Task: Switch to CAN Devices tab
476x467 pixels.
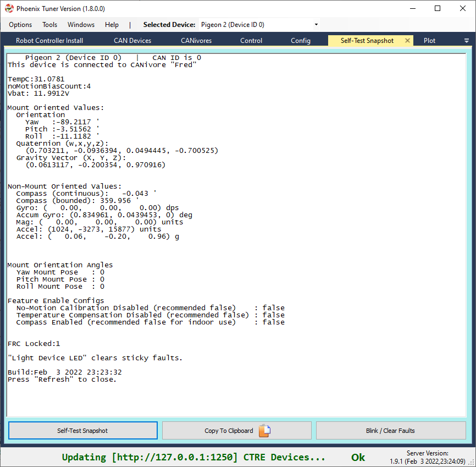Action: (x=132, y=41)
